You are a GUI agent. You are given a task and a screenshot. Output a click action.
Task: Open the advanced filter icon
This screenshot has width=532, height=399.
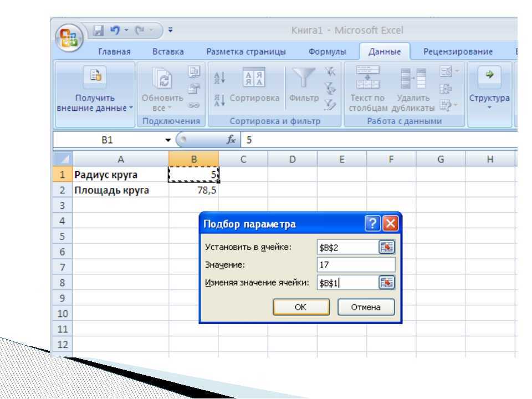tap(330, 105)
